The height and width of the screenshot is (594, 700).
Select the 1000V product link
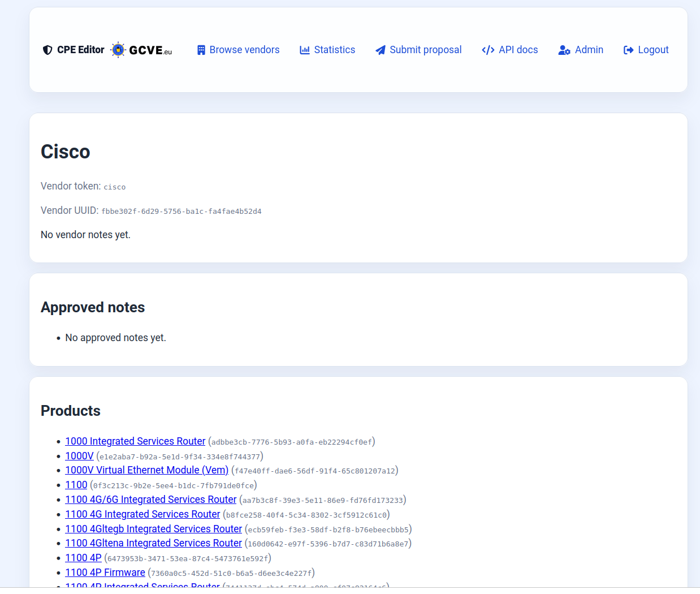(x=79, y=456)
